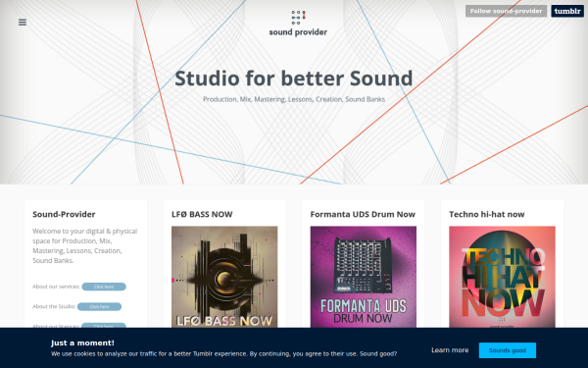The image size is (588, 368).
Task: Click the About our services label
Action: point(56,287)
